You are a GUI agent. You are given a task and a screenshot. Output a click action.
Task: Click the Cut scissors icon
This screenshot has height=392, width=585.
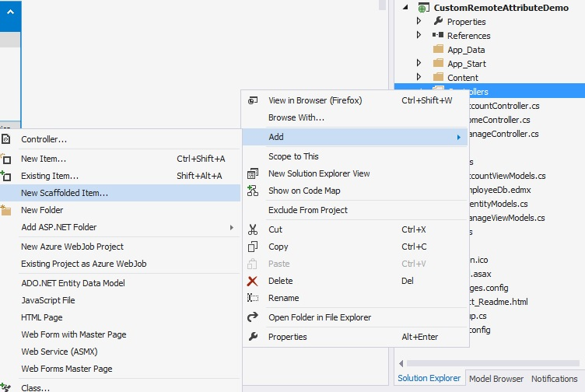click(x=252, y=229)
